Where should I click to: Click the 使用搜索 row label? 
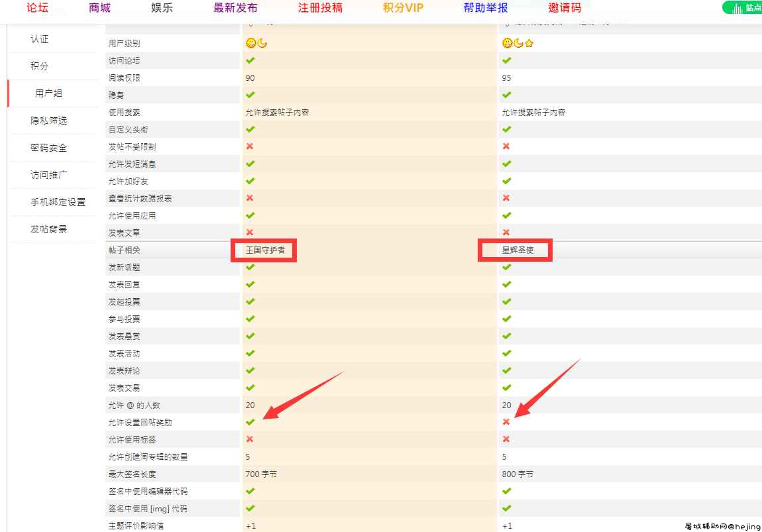[125, 112]
